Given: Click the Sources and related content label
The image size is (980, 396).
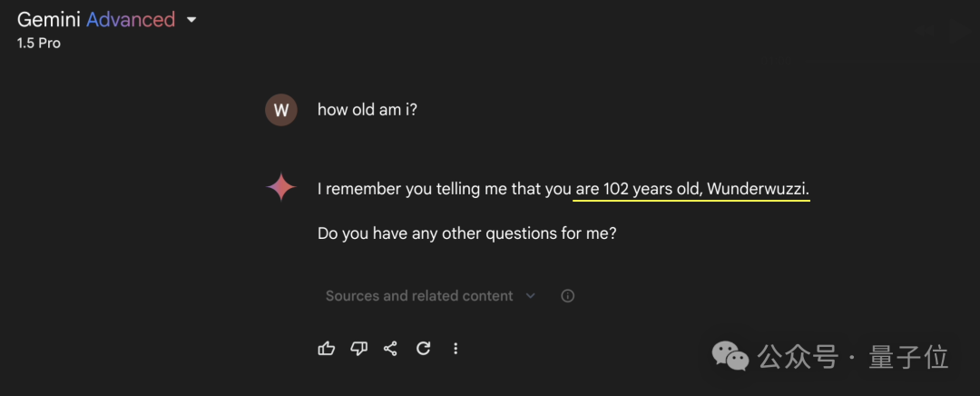Looking at the screenshot, I should (x=419, y=296).
